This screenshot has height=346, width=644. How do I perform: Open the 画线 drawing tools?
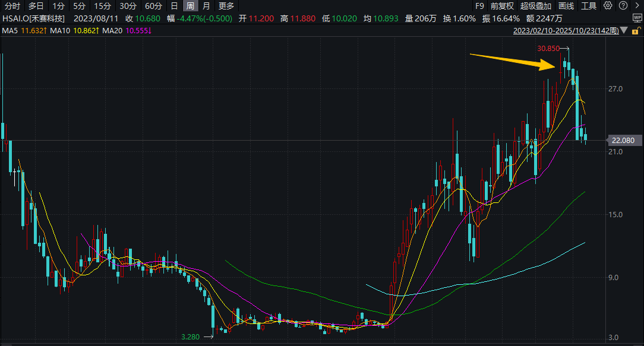point(566,6)
